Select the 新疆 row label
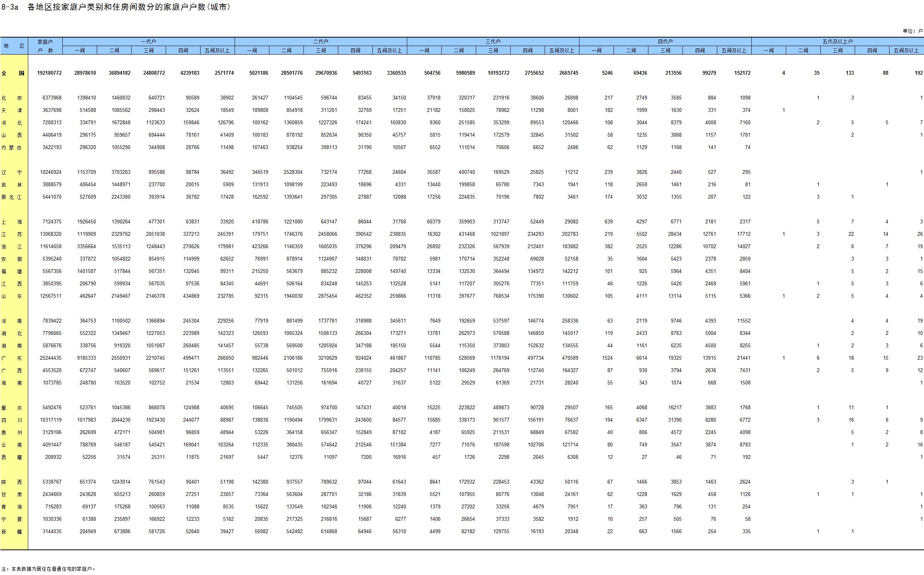This screenshot has height=575, width=924. coord(12,532)
